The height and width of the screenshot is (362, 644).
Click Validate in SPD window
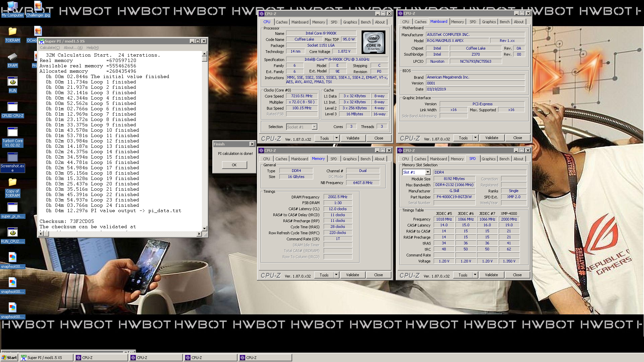[x=491, y=275]
